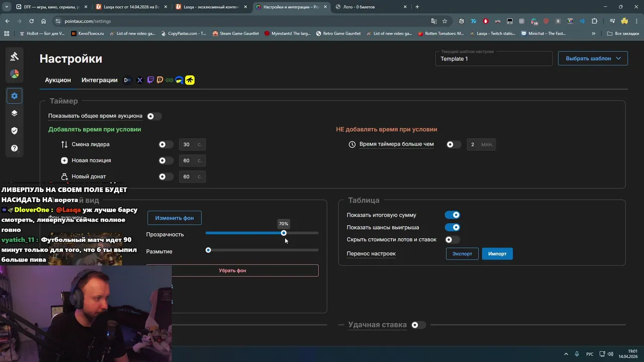
Task: Disable Показать шансы выигрыша
Action: click(452, 227)
